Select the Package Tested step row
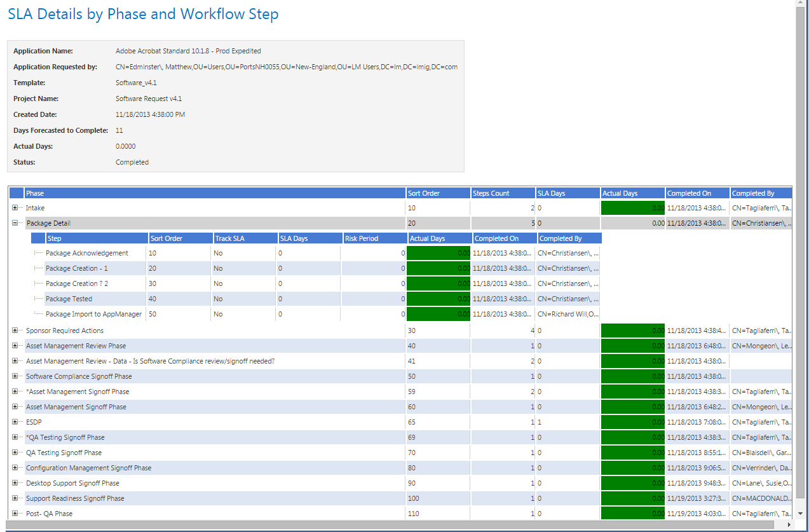The width and height of the screenshot is (809, 532). click(x=68, y=298)
